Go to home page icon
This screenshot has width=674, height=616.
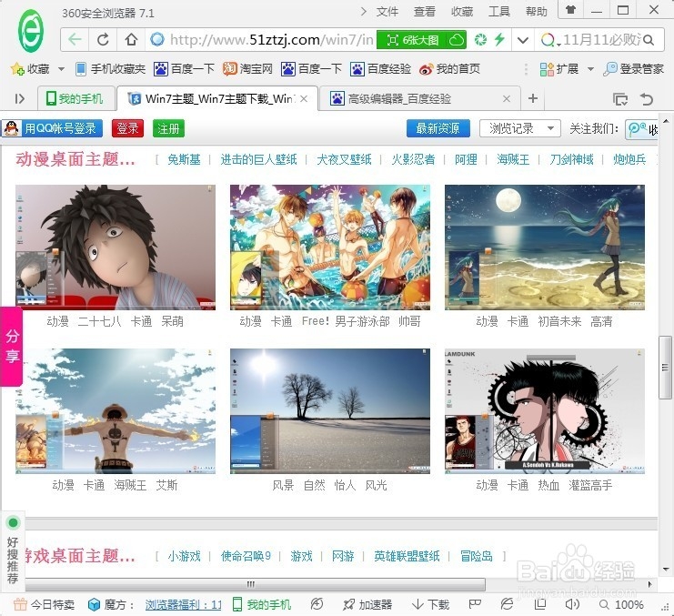tap(131, 39)
